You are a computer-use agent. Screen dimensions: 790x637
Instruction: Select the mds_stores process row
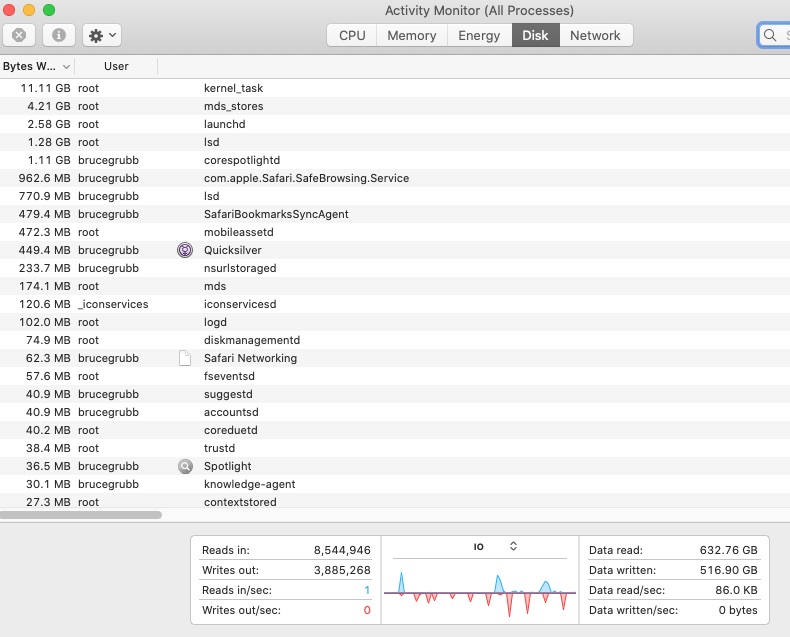[x=233, y=106]
